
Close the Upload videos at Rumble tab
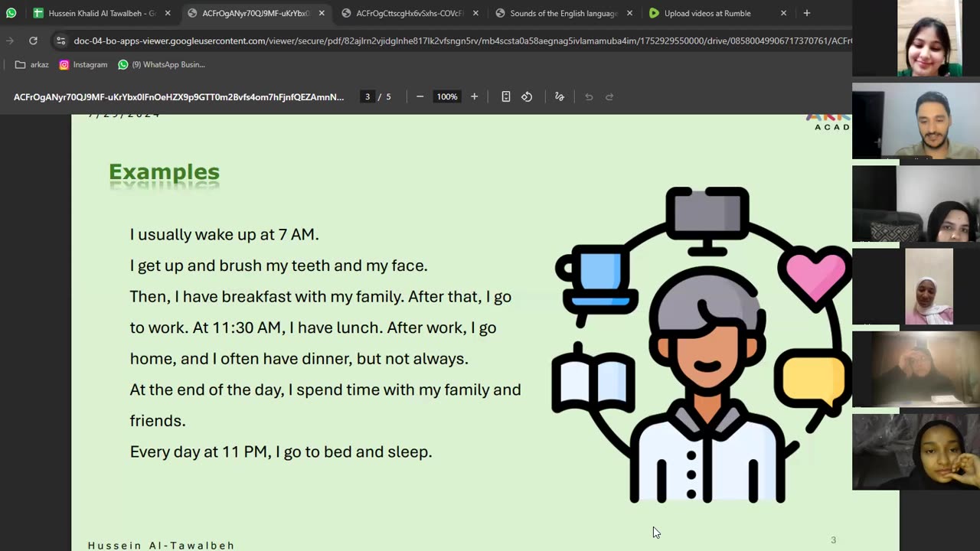click(783, 13)
